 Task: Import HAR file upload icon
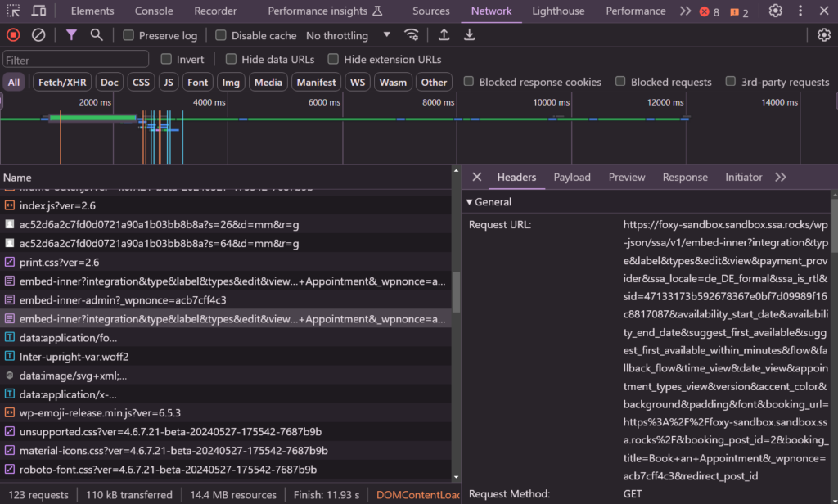444,35
